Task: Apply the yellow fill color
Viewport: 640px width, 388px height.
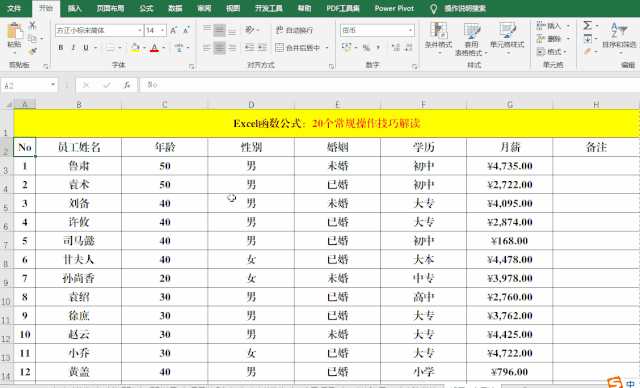Action: point(135,48)
